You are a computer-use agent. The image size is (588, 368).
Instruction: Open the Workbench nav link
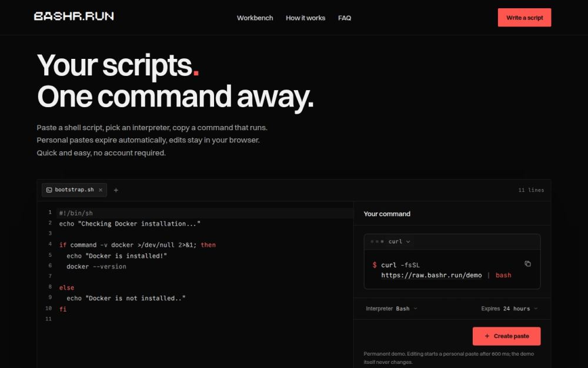click(255, 18)
